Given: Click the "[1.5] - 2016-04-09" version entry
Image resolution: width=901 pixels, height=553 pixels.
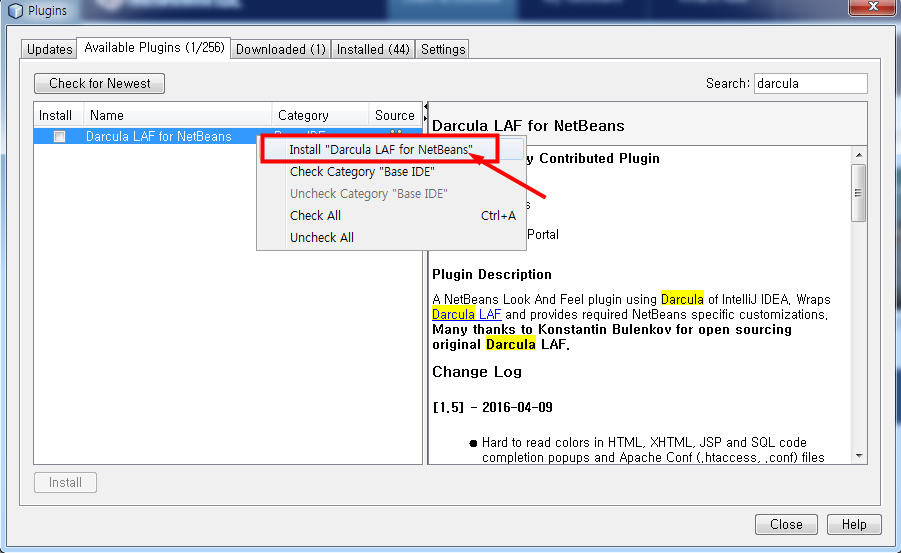Looking at the screenshot, I should click(492, 407).
